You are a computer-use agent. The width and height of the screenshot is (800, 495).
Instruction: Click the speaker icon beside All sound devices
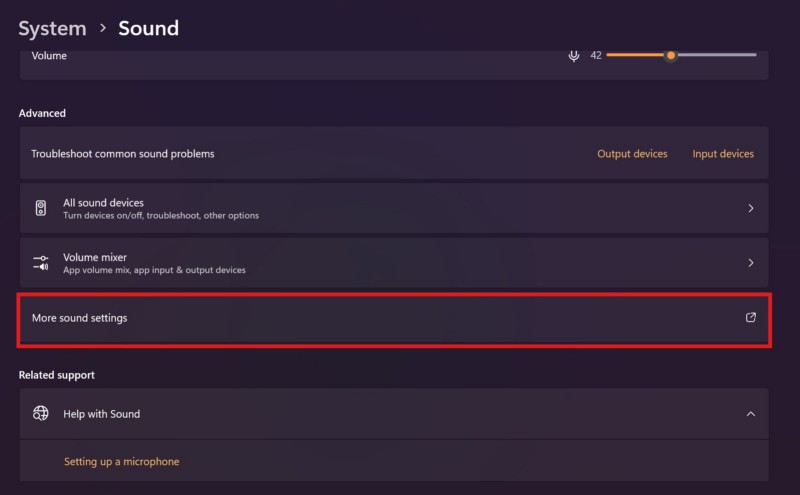click(x=41, y=208)
